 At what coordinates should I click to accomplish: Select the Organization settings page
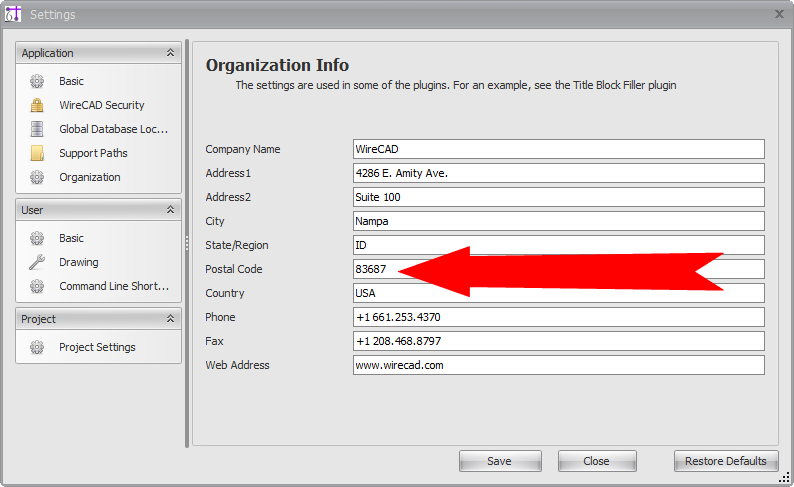click(x=90, y=177)
